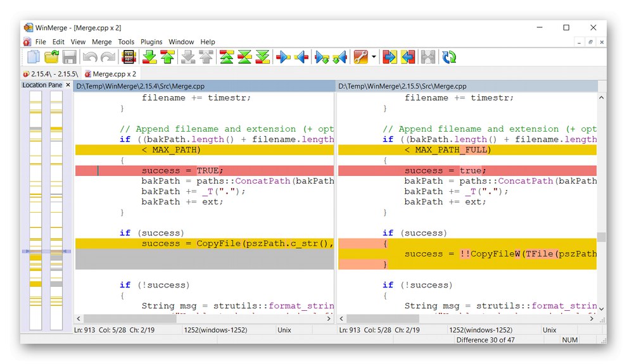Close the Location Pane
Viewport: 627px width, 364px height.
[x=68, y=85]
